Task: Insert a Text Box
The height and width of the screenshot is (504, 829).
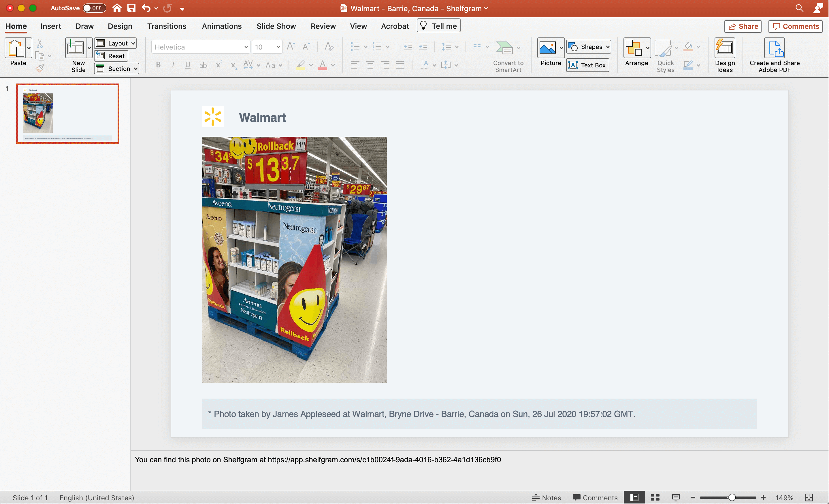Action: (x=587, y=65)
